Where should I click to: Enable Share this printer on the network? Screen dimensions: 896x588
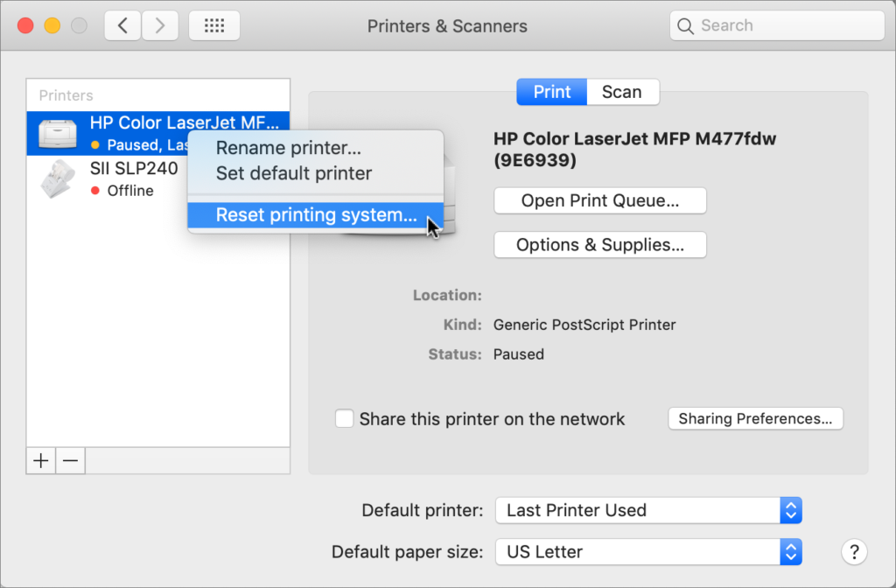(345, 419)
